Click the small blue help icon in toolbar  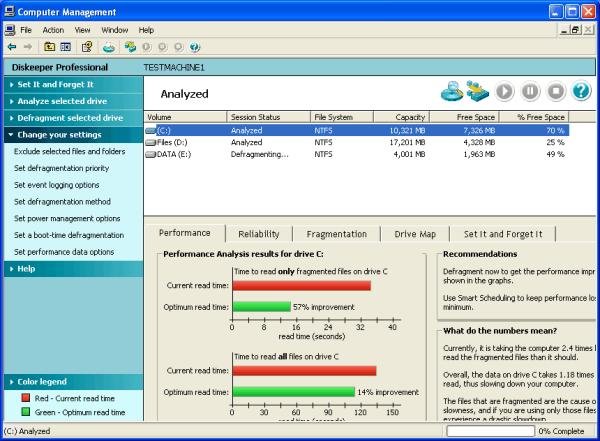pyautogui.click(x=195, y=47)
